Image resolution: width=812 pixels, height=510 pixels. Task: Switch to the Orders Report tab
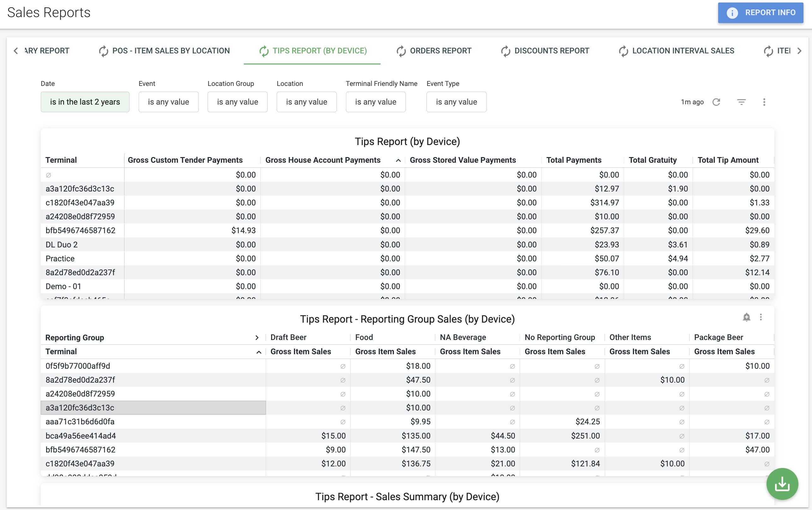pyautogui.click(x=434, y=51)
